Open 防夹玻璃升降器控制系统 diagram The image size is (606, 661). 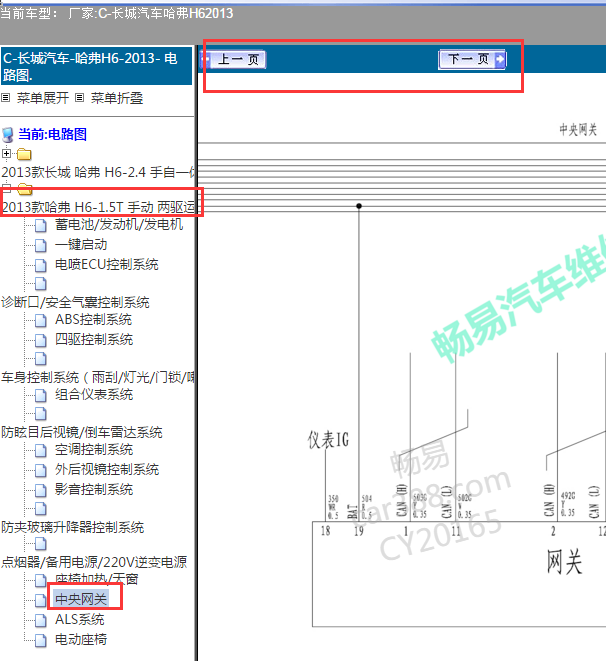(x=72, y=527)
